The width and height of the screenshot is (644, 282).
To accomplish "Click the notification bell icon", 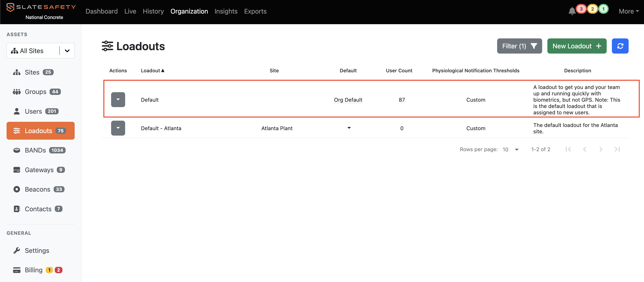I will 572,11.
